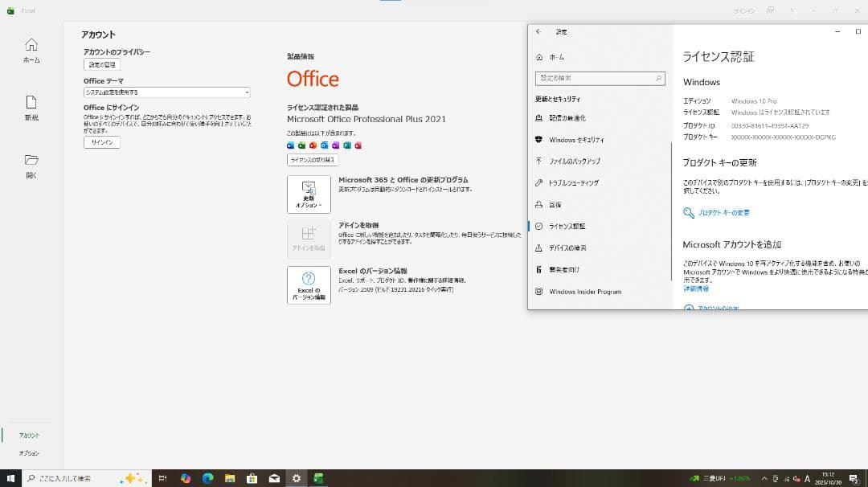Open Access from the included products icons

point(357,145)
